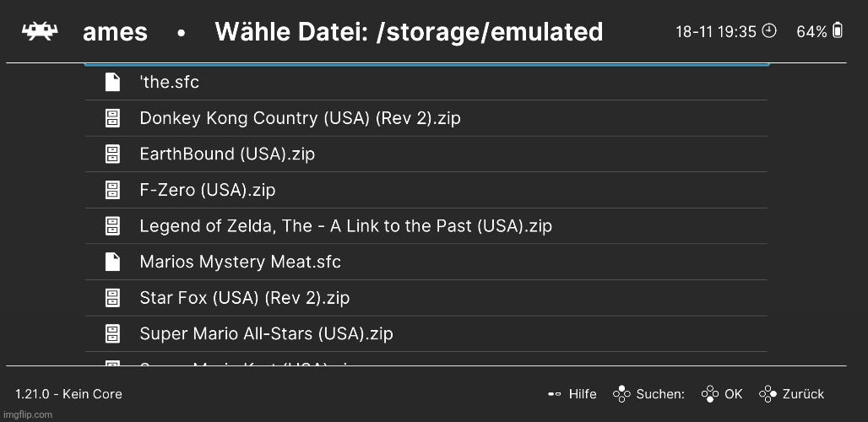Click the RetroArch invader logo icon
Viewport: 868px width, 422px height.
pyautogui.click(x=38, y=32)
